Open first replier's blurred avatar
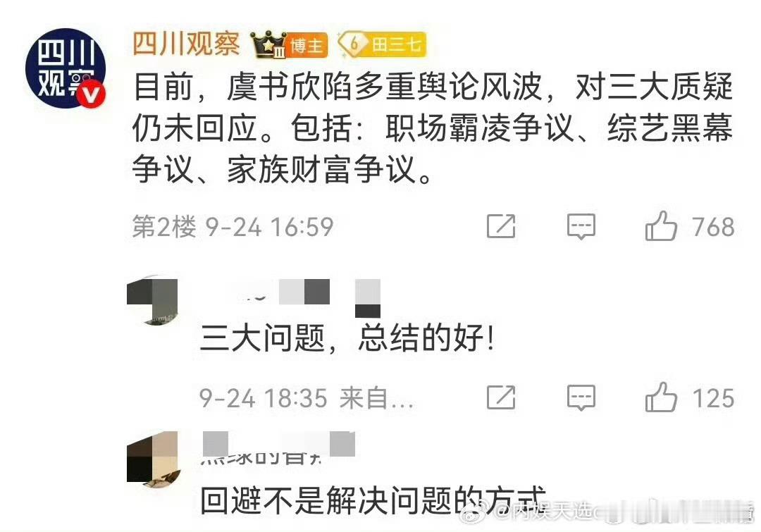 tap(152, 301)
